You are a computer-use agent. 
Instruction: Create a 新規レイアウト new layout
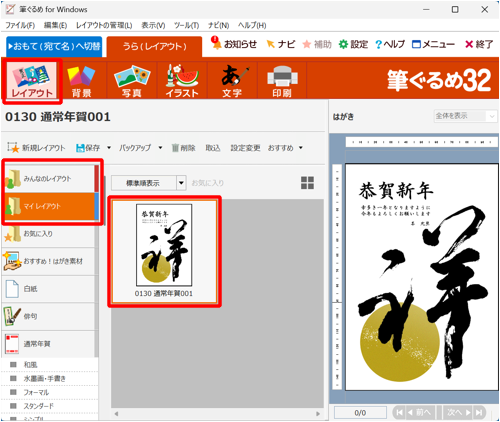pyautogui.click(x=36, y=148)
